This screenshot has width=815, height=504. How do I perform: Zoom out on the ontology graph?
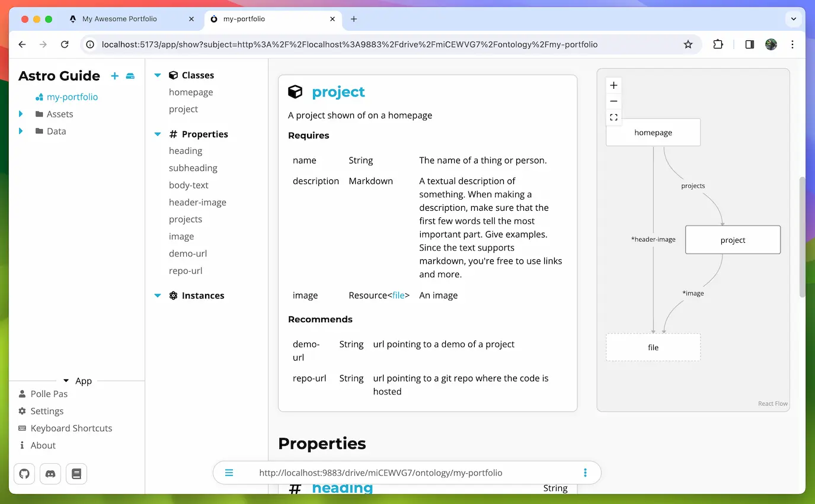613,101
